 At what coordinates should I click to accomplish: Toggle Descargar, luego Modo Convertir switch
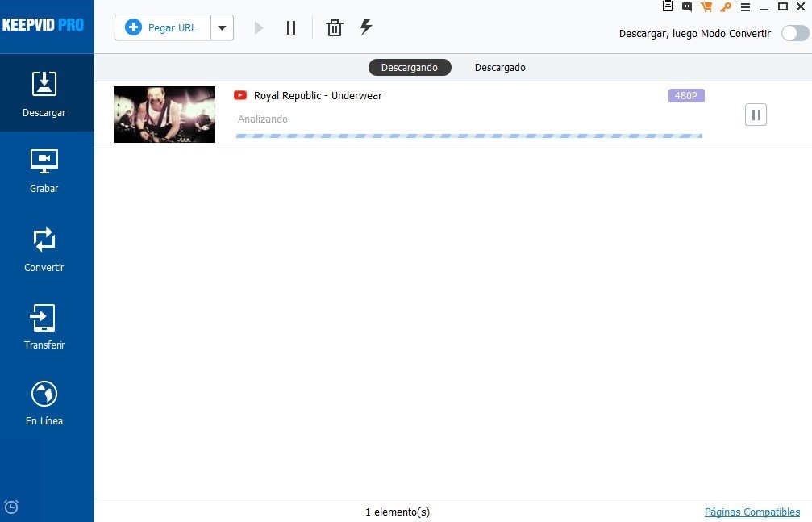[x=795, y=33]
